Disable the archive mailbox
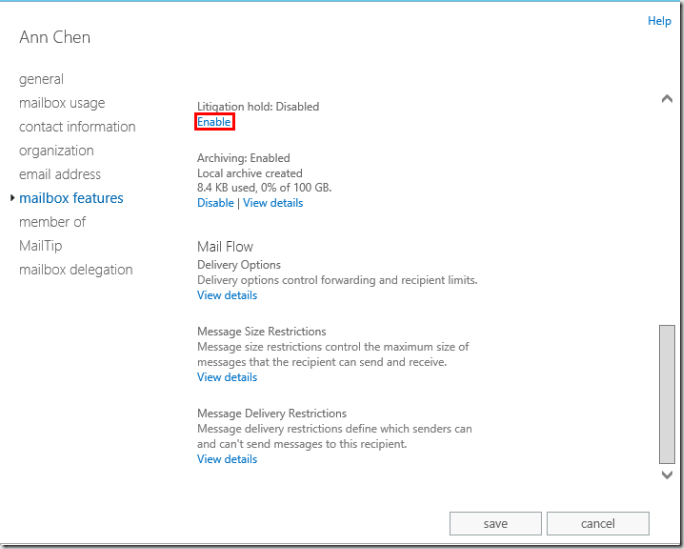 point(215,203)
